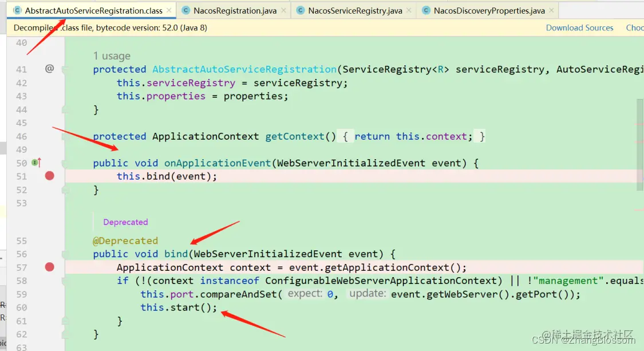Viewport: 644px width, 351px height.
Task: Click the bind method name on line 56
Action: [x=176, y=254]
